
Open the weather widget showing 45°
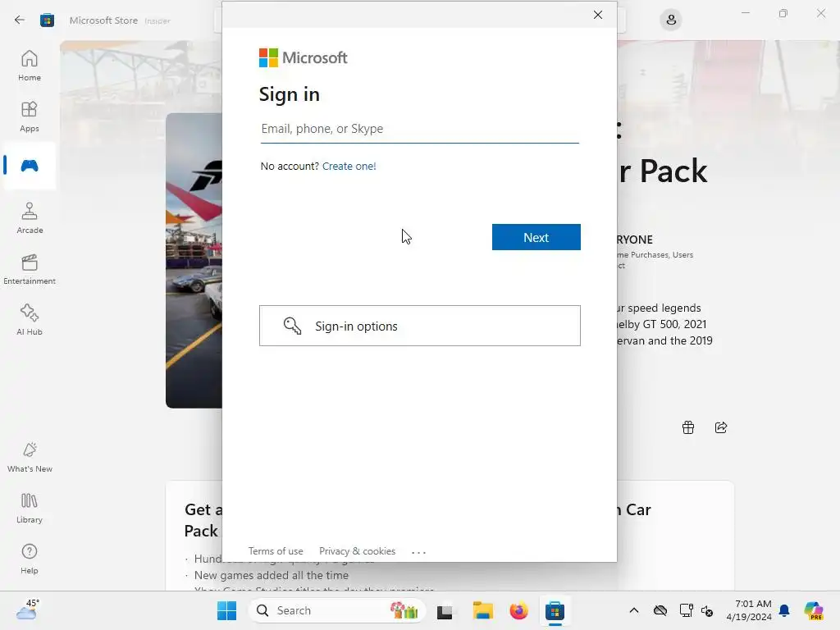(x=27, y=609)
